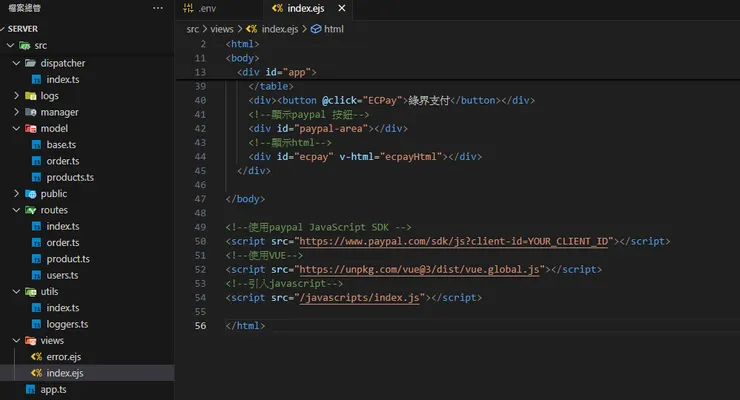Viewport: 740px width, 400px height.
Task: Expand the logs folder chevron
Action: pyautogui.click(x=16, y=96)
